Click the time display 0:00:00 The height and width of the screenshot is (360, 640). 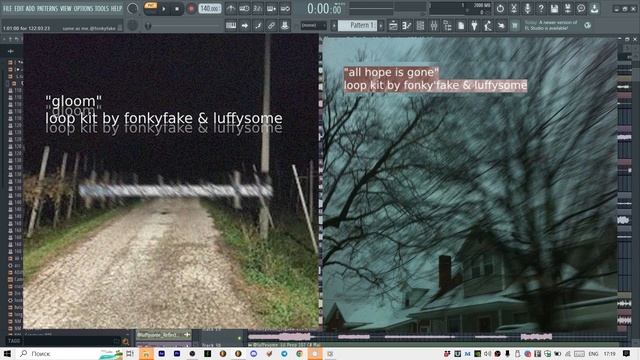pos(324,9)
